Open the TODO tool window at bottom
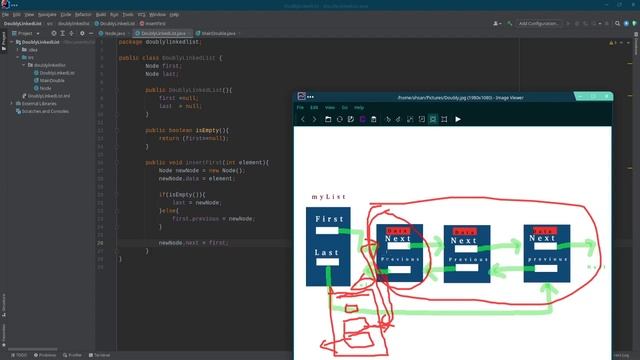This screenshot has height=360, width=640. pyautogui.click(x=19, y=355)
